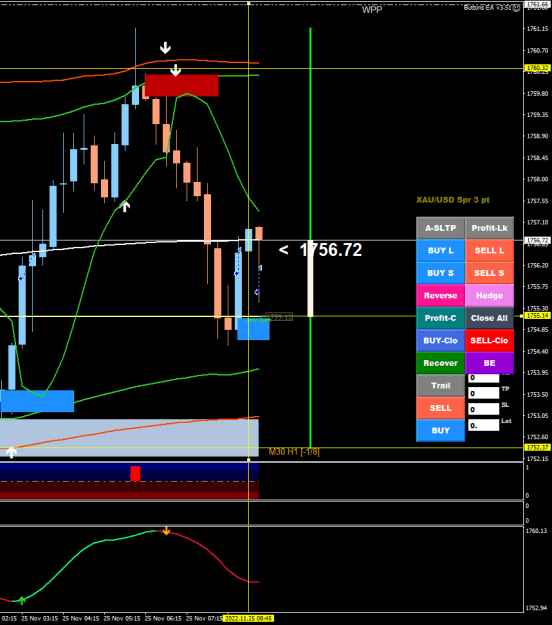Screen dimensions: 552x625
Task: Hit the SELL S button
Action: [x=489, y=273]
